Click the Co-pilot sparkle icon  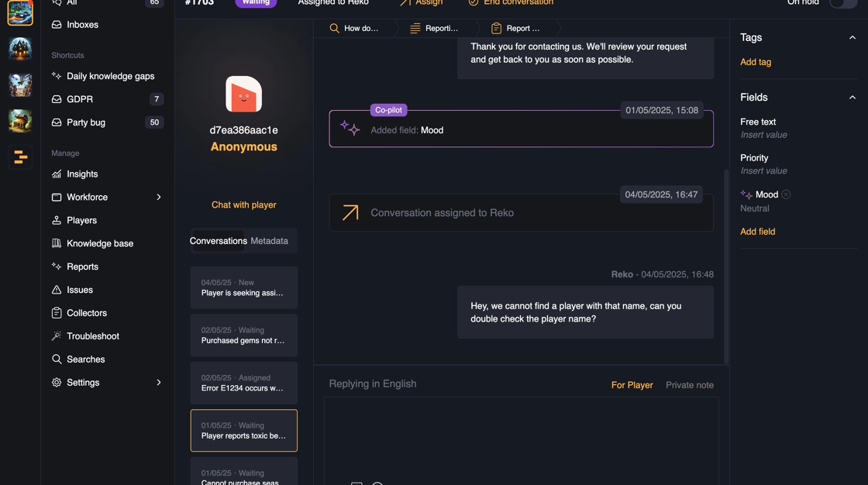[350, 129]
